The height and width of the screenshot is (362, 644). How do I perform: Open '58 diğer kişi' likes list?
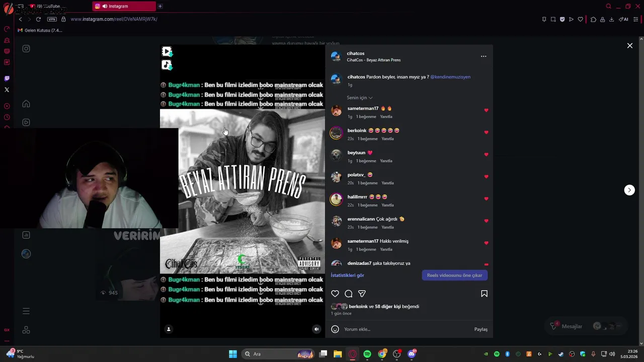387,307
